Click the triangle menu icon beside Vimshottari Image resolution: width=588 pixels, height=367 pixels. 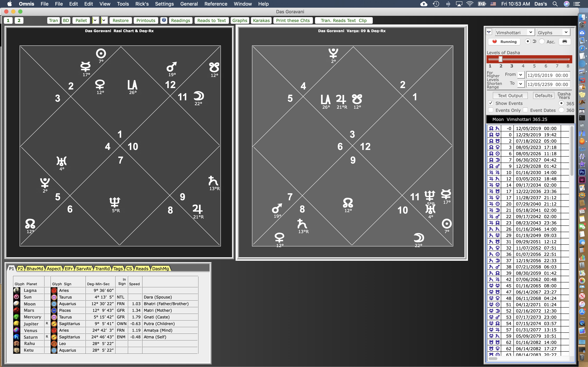[x=489, y=32]
